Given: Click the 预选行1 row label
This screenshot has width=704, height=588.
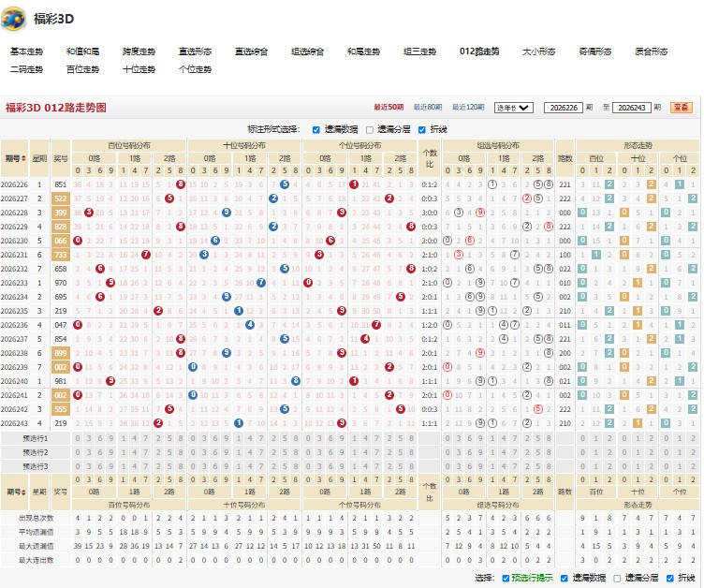Looking at the screenshot, I should tap(36, 438).
